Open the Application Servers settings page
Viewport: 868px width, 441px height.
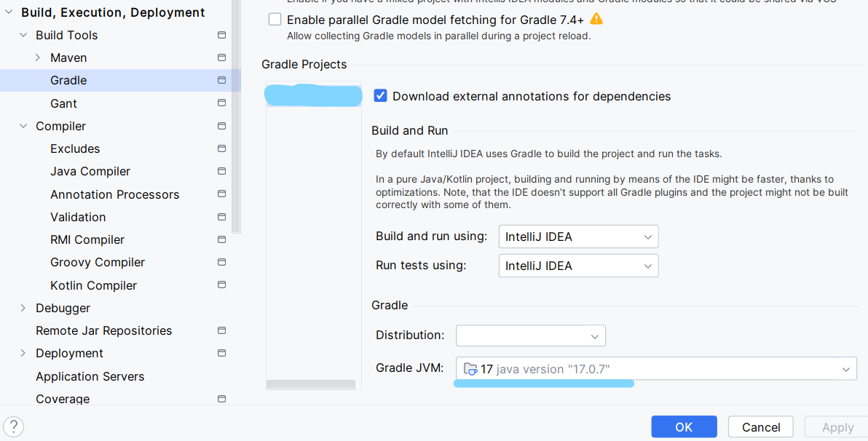[x=90, y=376]
